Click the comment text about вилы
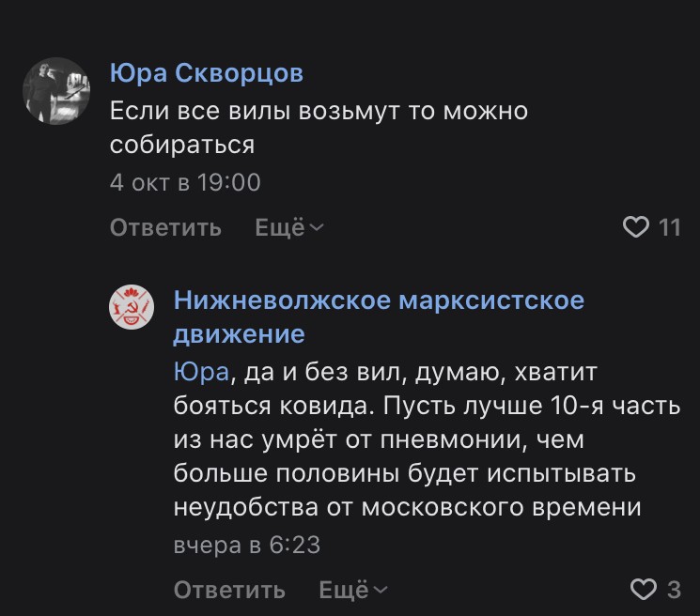The width and height of the screenshot is (700, 616). click(x=319, y=128)
